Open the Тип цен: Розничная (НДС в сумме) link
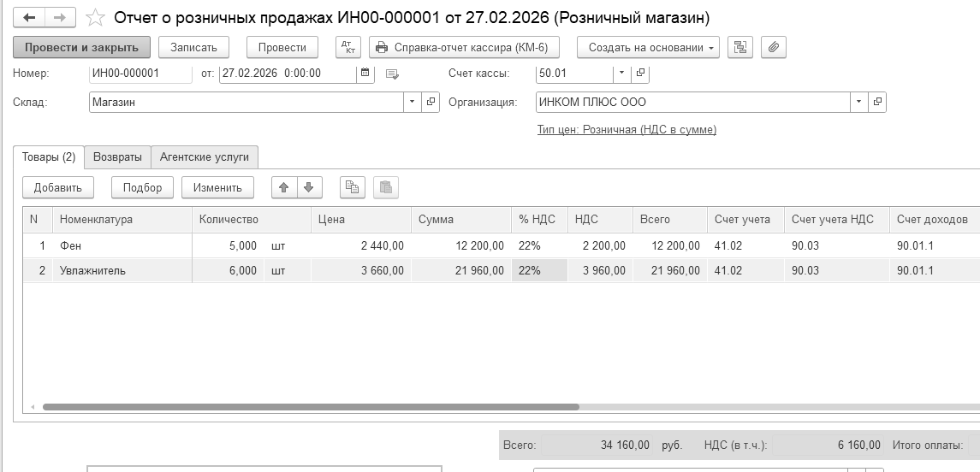Screen dimensions: 980x472 (627, 130)
